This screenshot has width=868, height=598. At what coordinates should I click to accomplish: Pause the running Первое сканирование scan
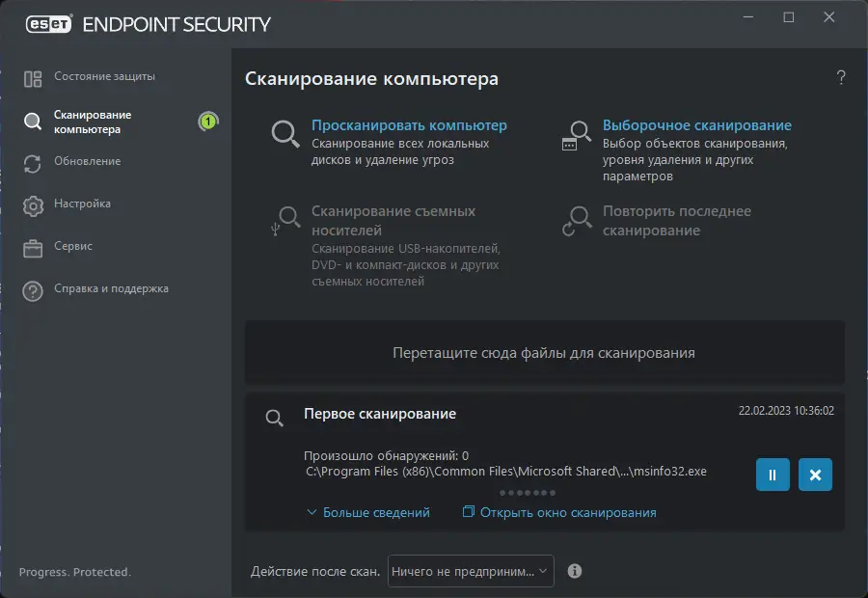click(773, 475)
